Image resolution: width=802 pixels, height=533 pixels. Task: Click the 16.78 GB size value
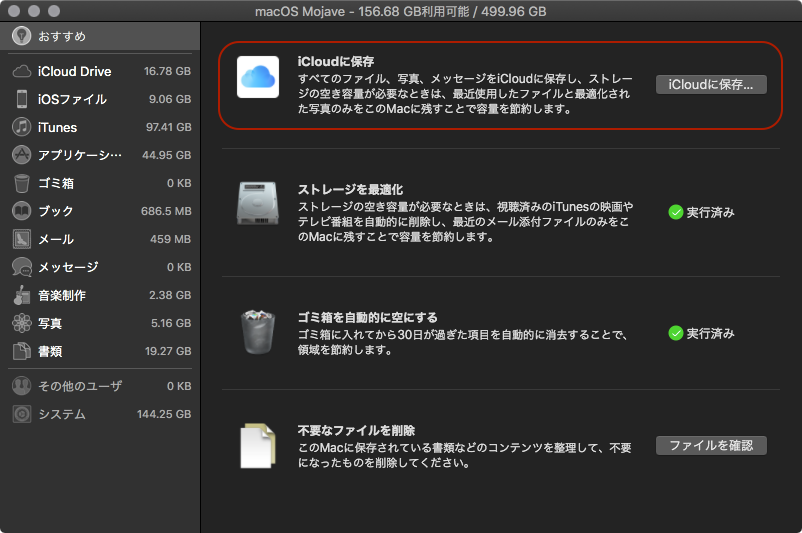(167, 71)
